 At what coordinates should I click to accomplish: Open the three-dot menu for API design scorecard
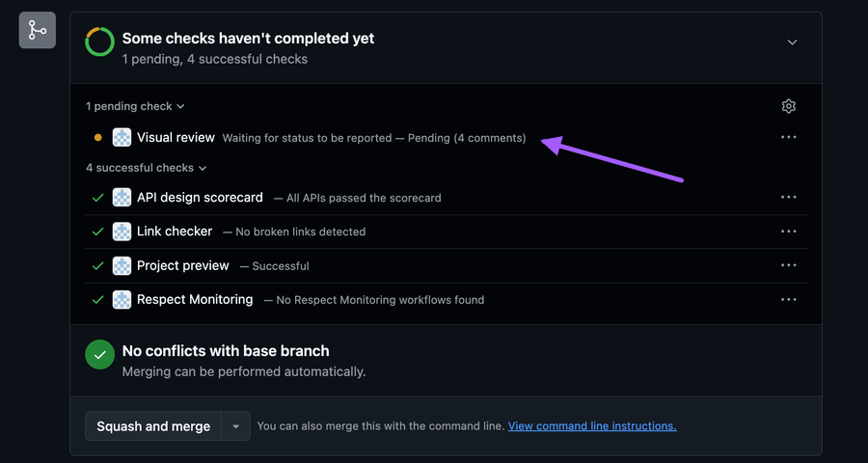pos(788,197)
